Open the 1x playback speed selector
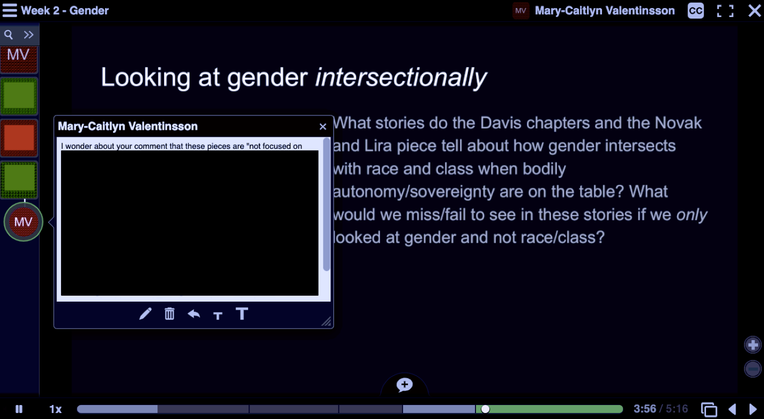The height and width of the screenshot is (419, 764). click(x=56, y=409)
